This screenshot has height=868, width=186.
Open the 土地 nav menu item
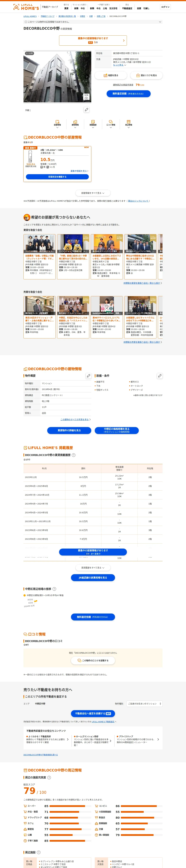105,8
